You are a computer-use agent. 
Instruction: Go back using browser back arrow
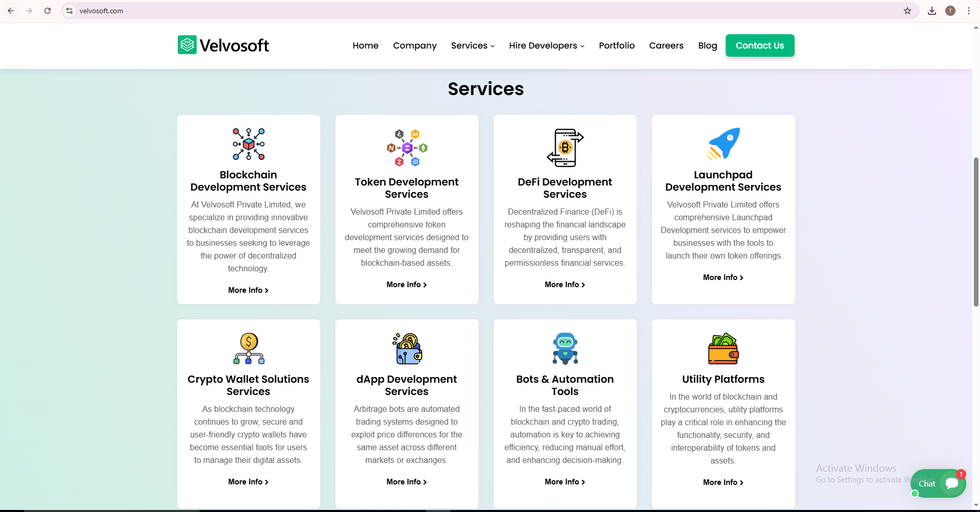coord(11,11)
